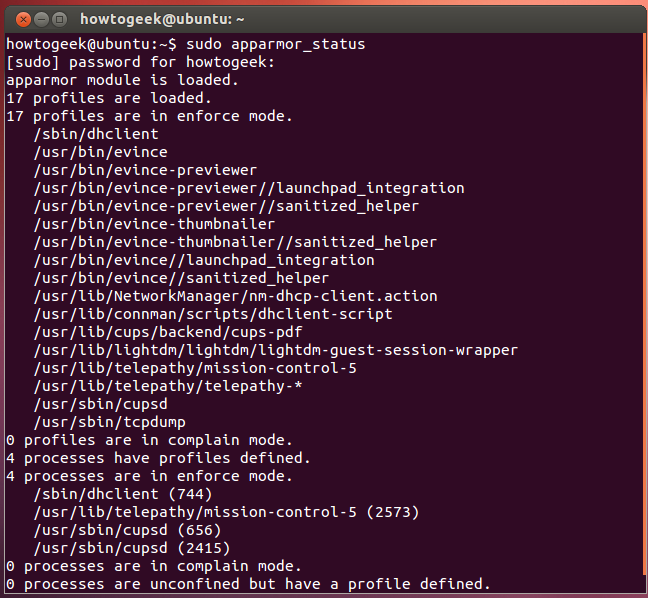
Task: Click '4 processes have profiles defined' line
Action: (158, 458)
